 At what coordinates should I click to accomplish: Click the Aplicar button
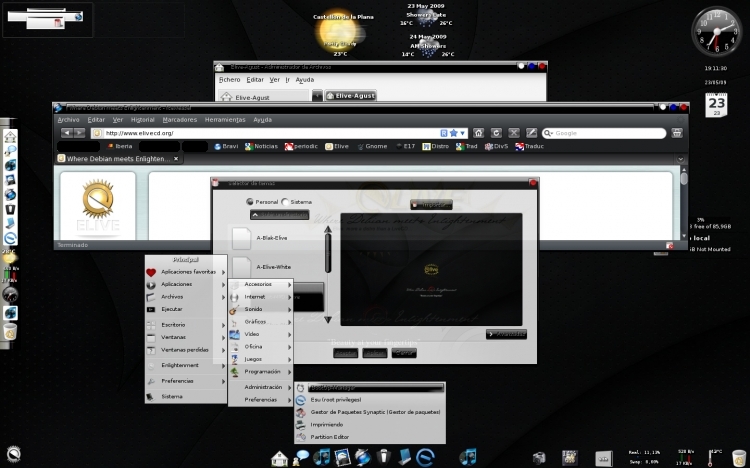tap(375, 353)
